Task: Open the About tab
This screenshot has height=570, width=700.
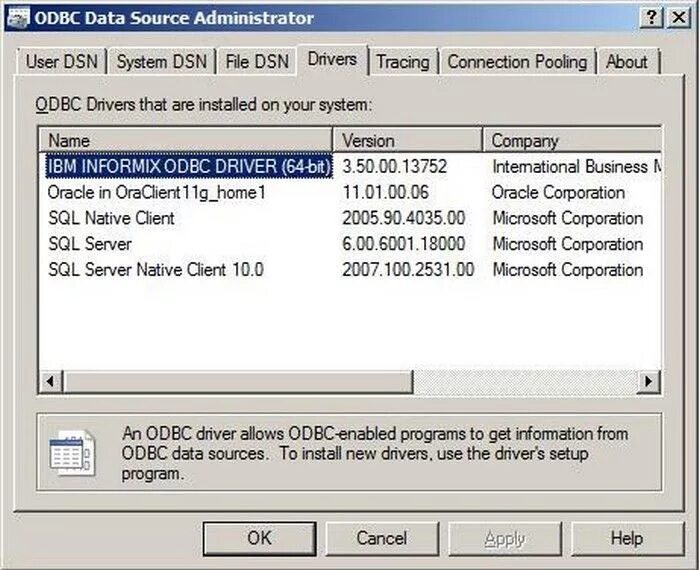Action: click(627, 61)
